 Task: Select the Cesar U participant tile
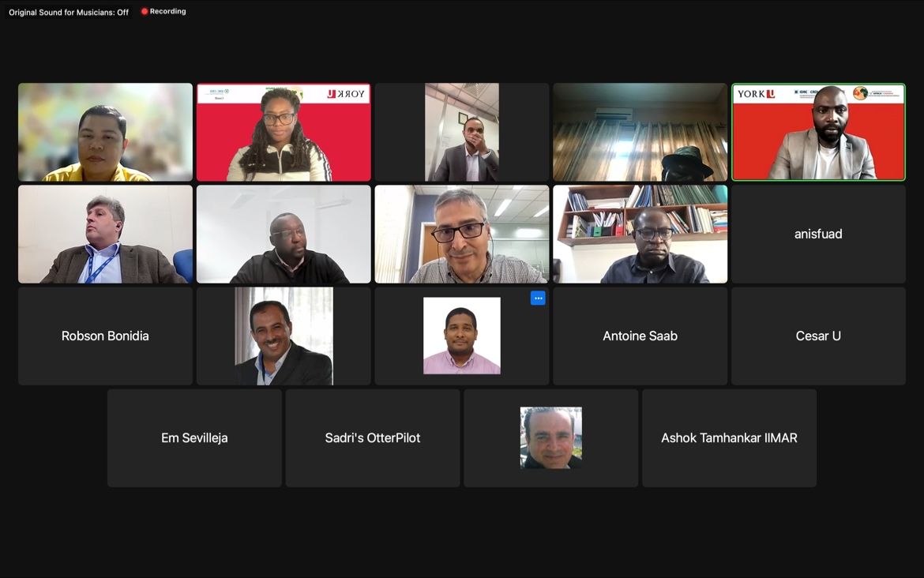(x=818, y=336)
